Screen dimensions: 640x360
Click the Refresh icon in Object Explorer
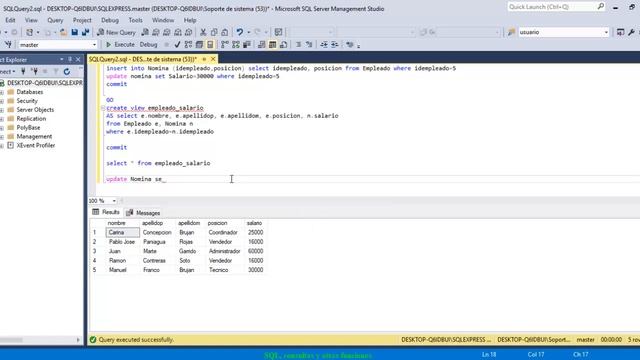(x=67, y=71)
